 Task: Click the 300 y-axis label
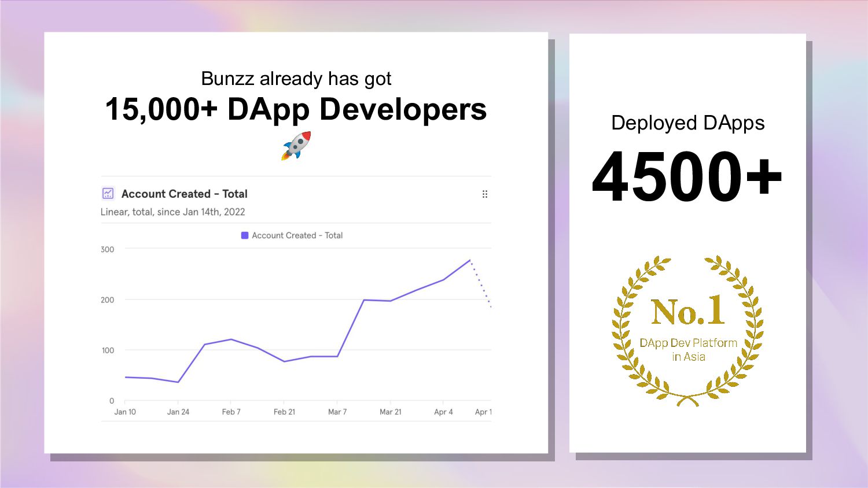click(x=108, y=249)
